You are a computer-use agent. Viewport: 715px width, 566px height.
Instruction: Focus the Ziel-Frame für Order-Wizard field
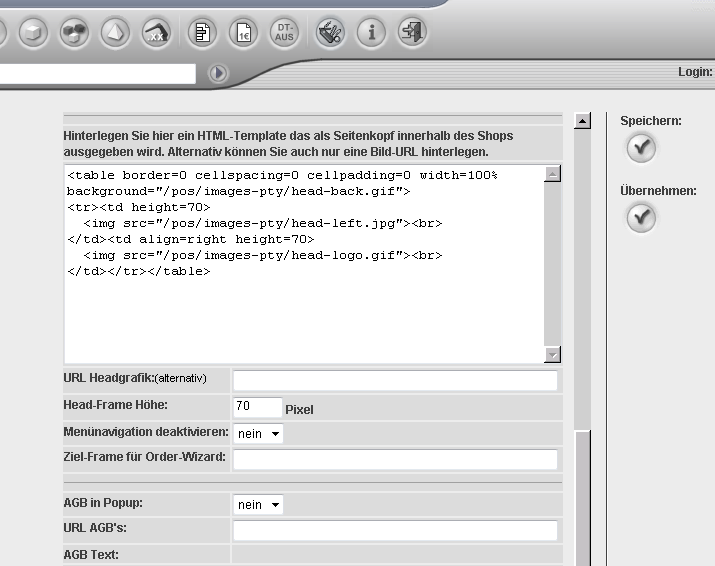394,459
